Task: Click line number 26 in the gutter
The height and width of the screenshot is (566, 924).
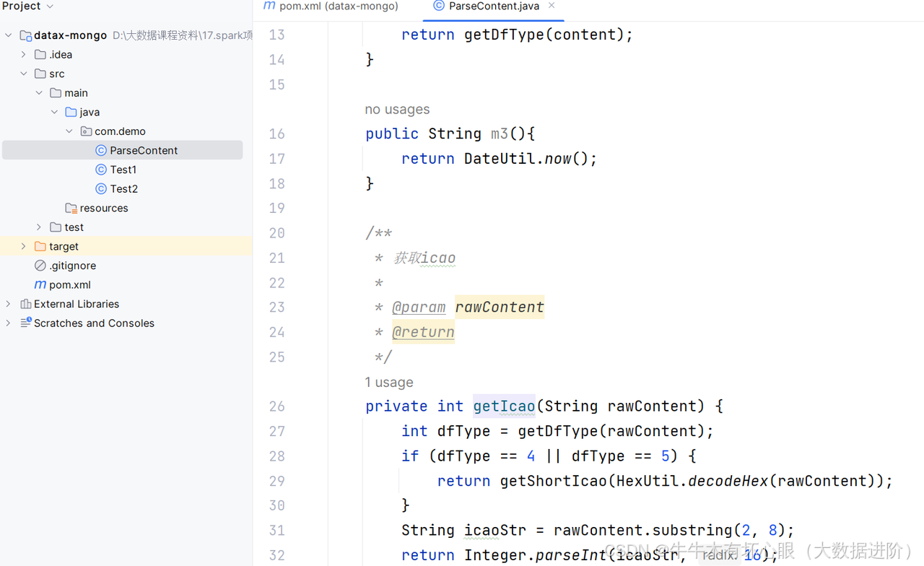Action: click(277, 406)
